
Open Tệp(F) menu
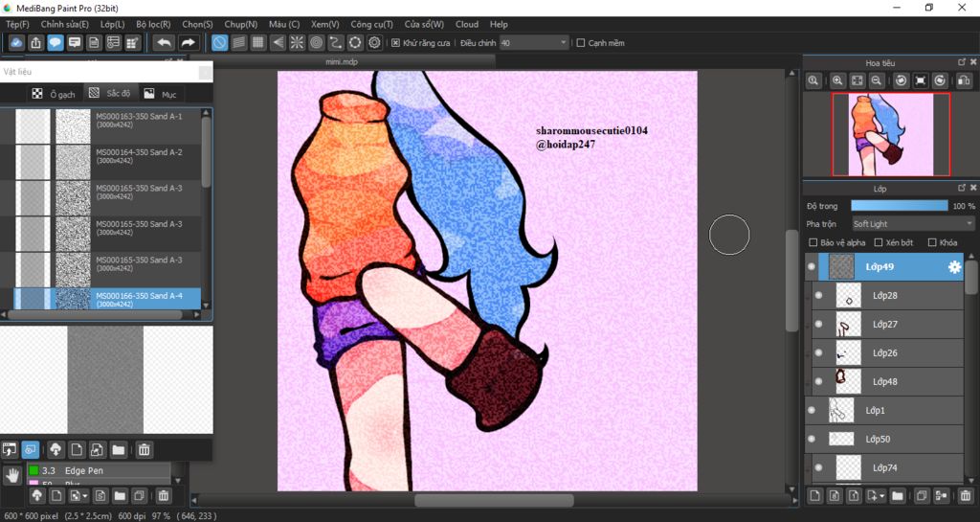click(x=17, y=24)
